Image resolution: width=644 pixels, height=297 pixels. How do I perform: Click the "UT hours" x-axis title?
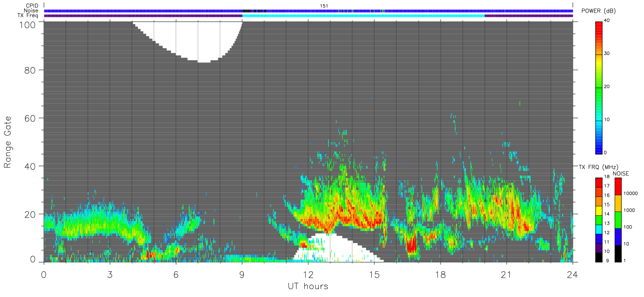(x=307, y=287)
